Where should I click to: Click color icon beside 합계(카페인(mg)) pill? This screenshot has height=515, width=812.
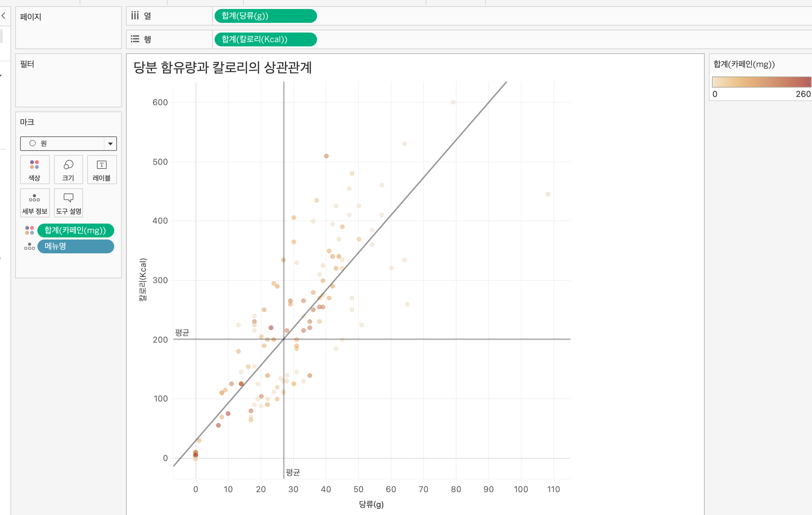click(29, 231)
